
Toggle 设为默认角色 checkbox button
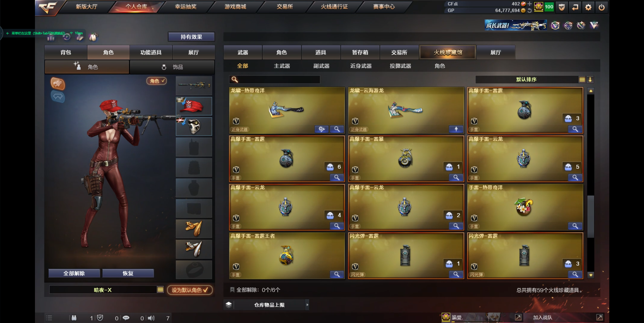click(x=190, y=290)
